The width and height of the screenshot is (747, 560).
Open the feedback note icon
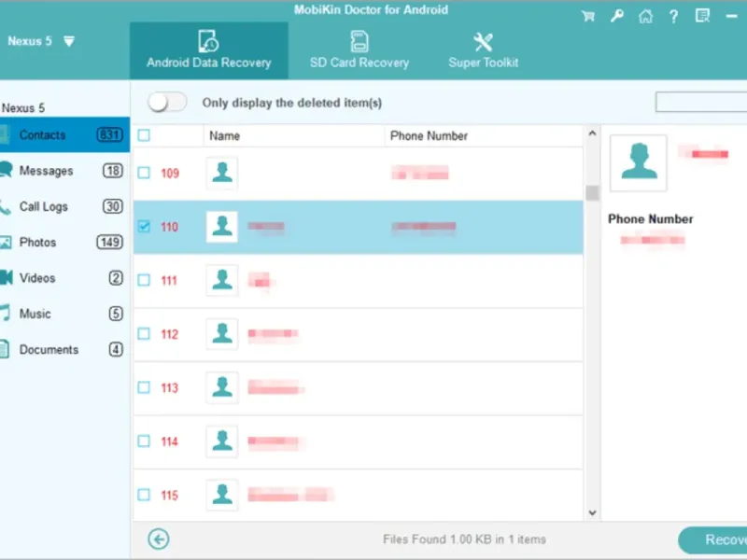click(703, 16)
